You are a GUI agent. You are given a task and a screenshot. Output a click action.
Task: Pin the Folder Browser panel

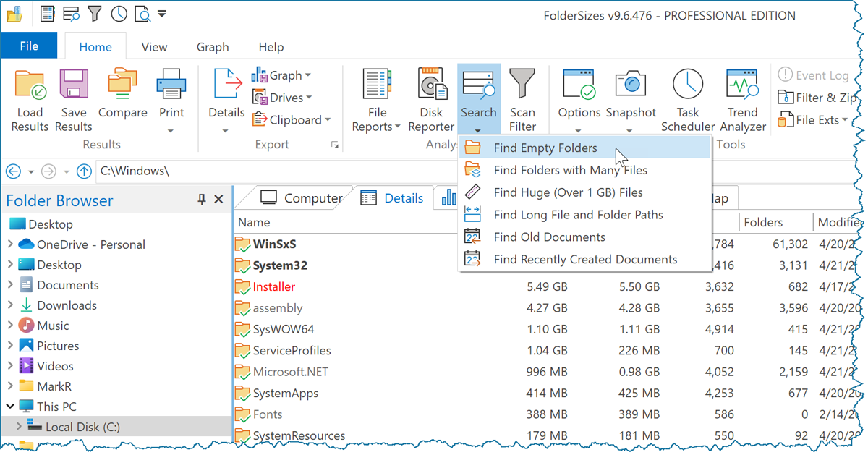201,199
